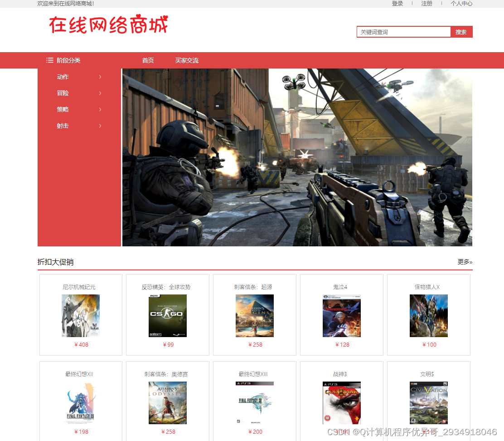The width and height of the screenshot is (504, 441).
Task: Open the 冒险 category
Action: [63, 93]
